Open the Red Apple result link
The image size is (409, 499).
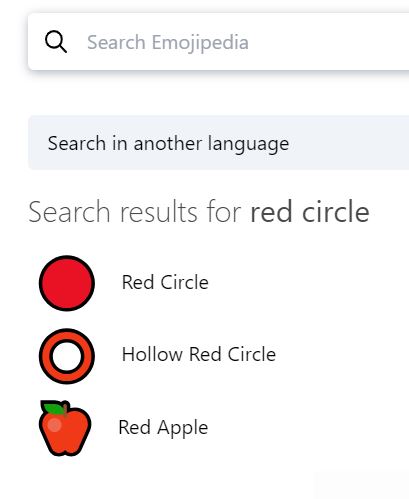[x=163, y=428]
